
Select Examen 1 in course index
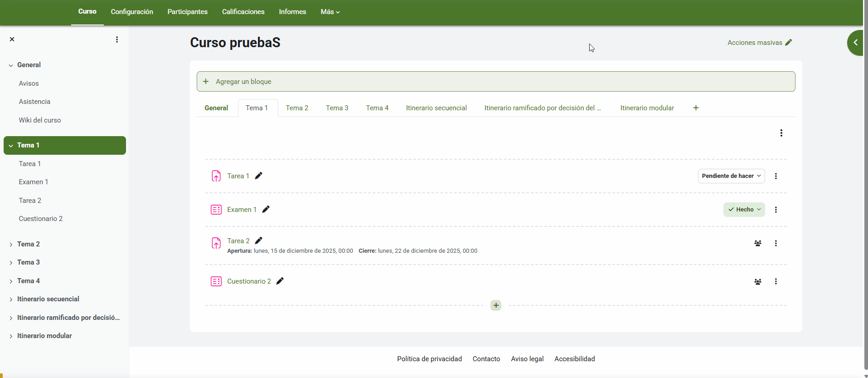34,182
